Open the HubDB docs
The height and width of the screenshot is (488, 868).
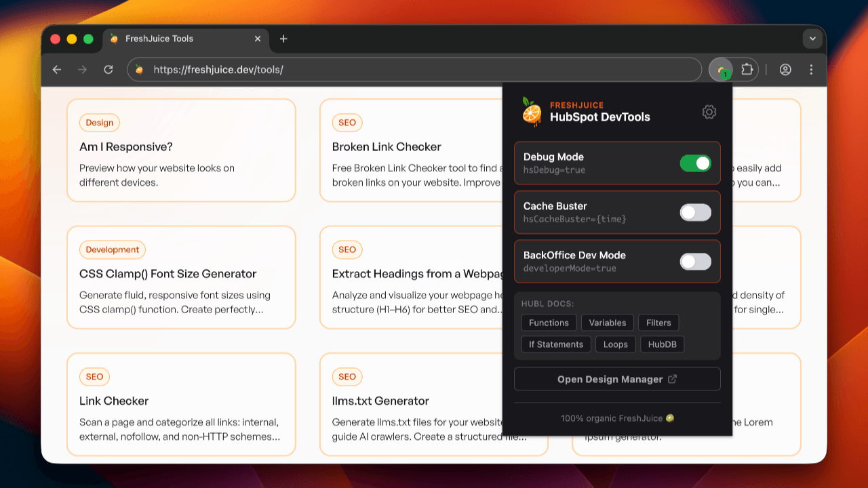[x=663, y=344]
